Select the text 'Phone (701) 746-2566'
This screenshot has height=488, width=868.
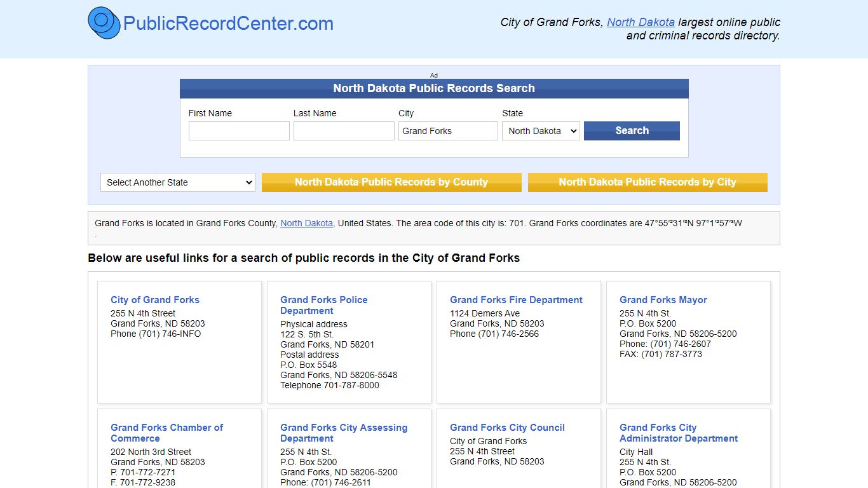coord(494,334)
